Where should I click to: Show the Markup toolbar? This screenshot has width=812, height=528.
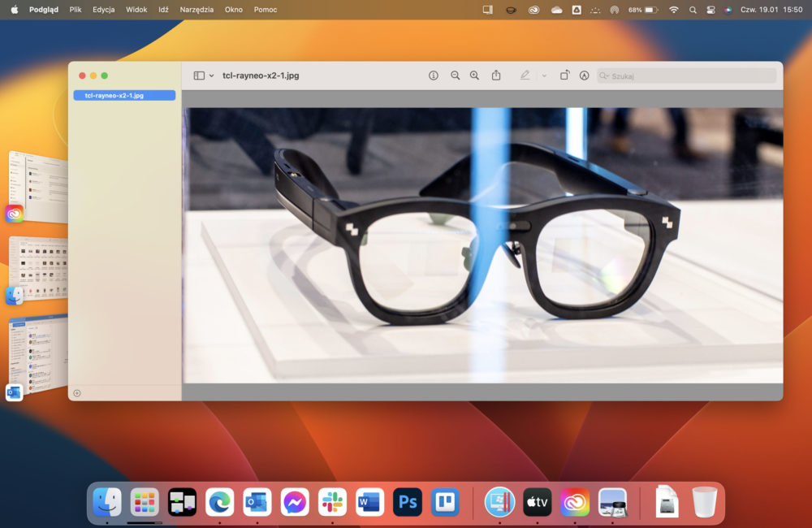[x=584, y=76]
